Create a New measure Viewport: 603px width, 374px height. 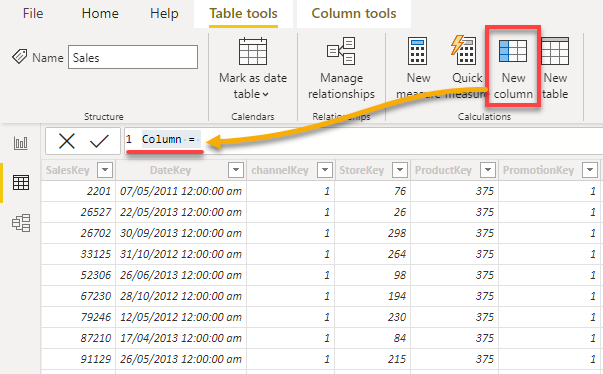click(x=418, y=69)
